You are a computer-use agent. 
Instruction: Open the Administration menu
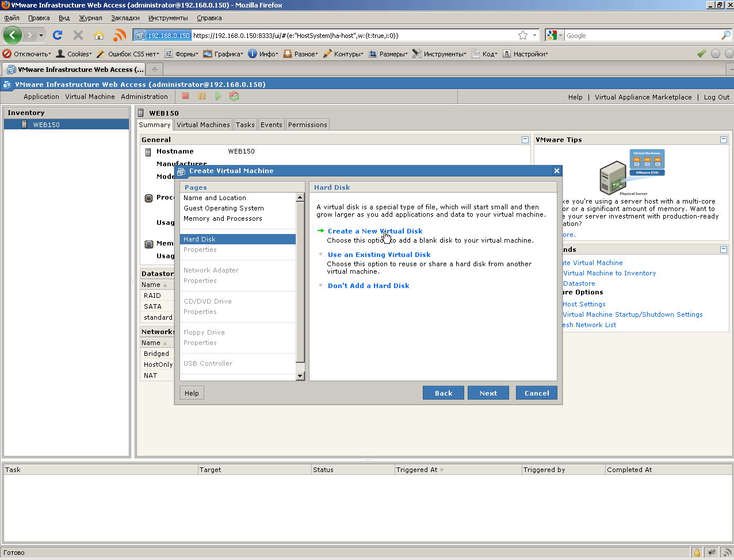pyautogui.click(x=144, y=97)
